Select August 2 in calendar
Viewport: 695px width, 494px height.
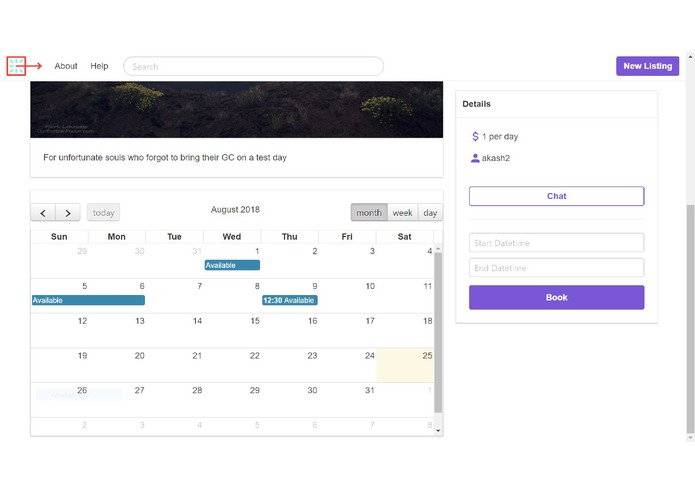(x=290, y=261)
